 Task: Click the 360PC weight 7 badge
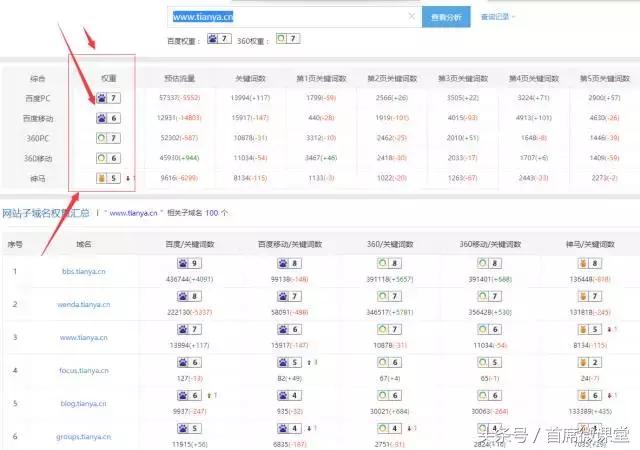[x=109, y=138]
